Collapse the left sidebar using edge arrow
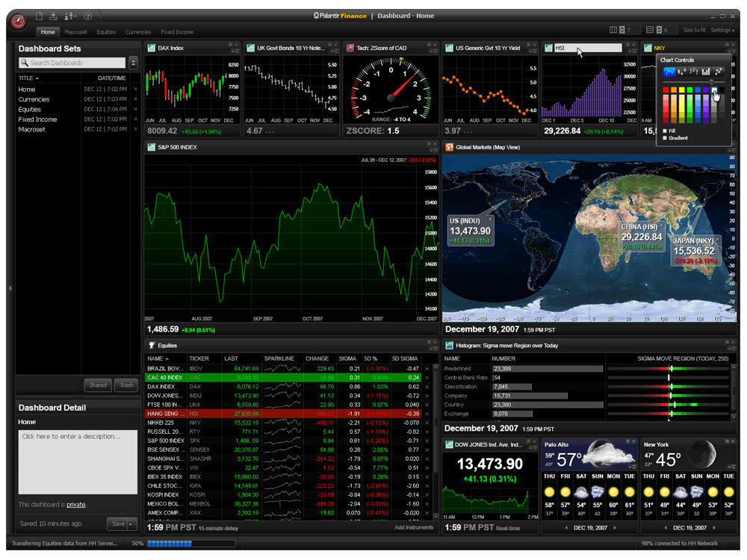747x560 pixels. 10,288
